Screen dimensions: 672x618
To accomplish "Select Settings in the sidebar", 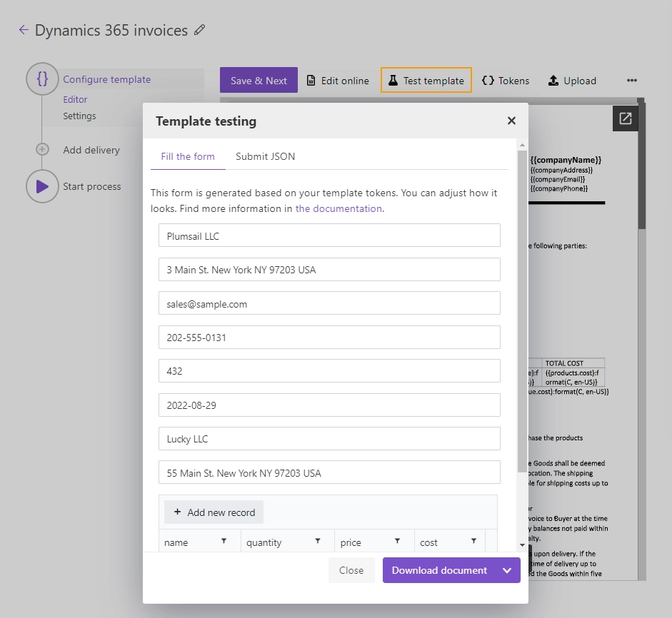I will tap(79, 116).
